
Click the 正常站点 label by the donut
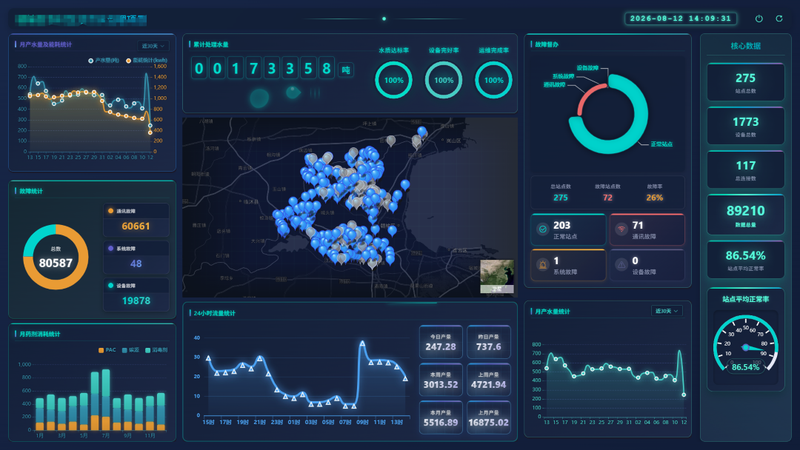click(x=661, y=144)
